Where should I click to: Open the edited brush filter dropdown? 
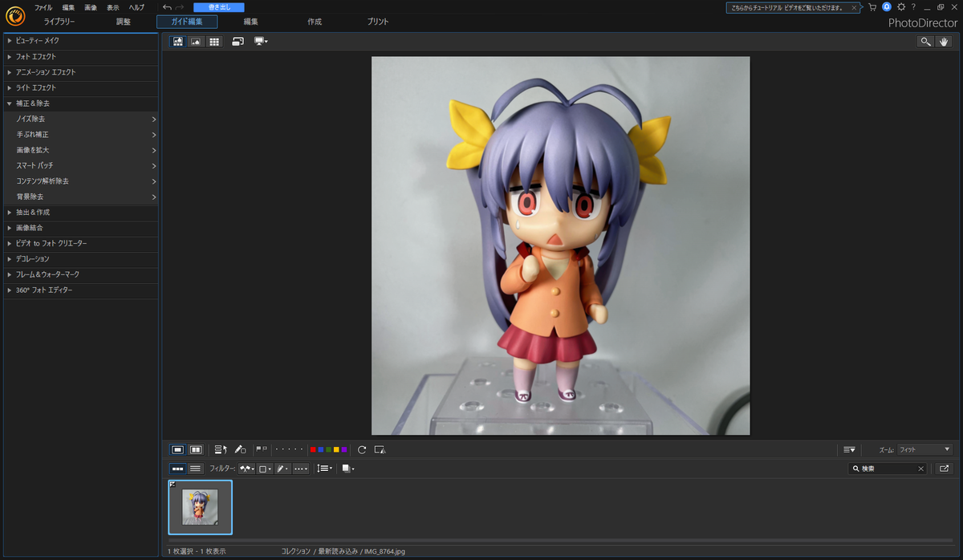[x=282, y=469]
